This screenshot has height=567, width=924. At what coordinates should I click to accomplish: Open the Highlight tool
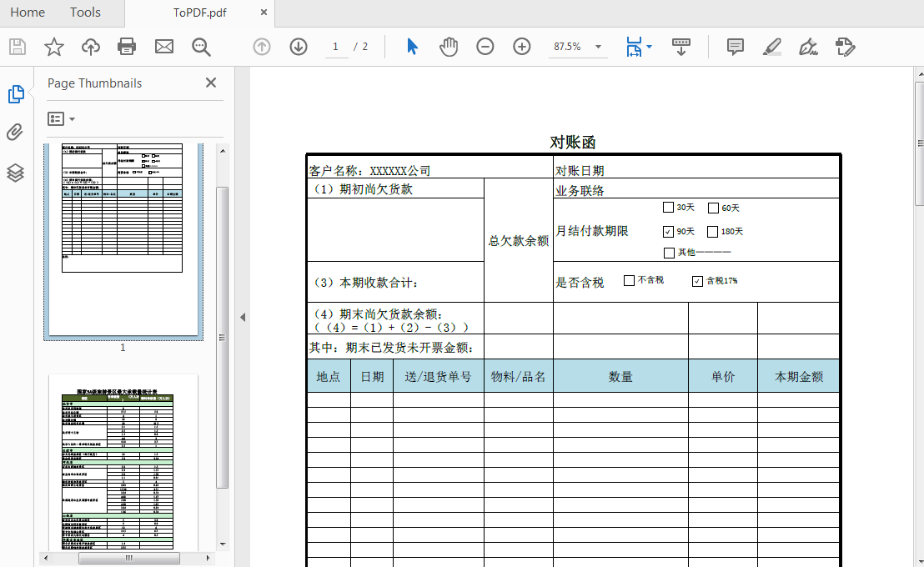[x=771, y=47]
